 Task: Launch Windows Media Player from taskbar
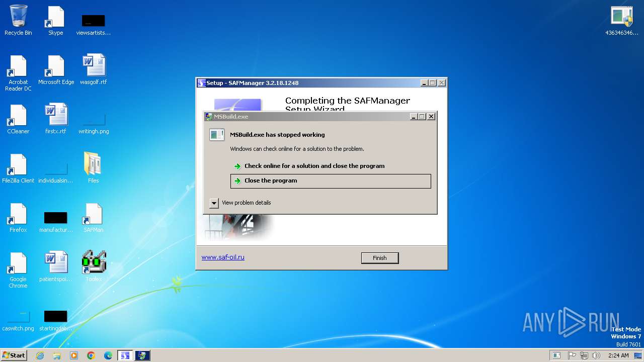(x=74, y=355)
